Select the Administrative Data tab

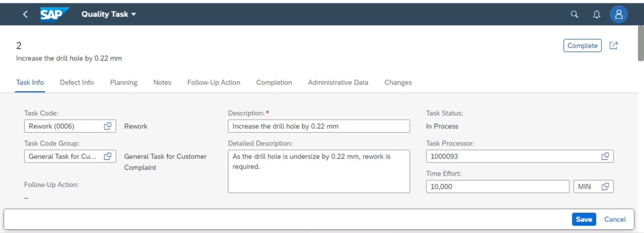(x=338, y=82)
